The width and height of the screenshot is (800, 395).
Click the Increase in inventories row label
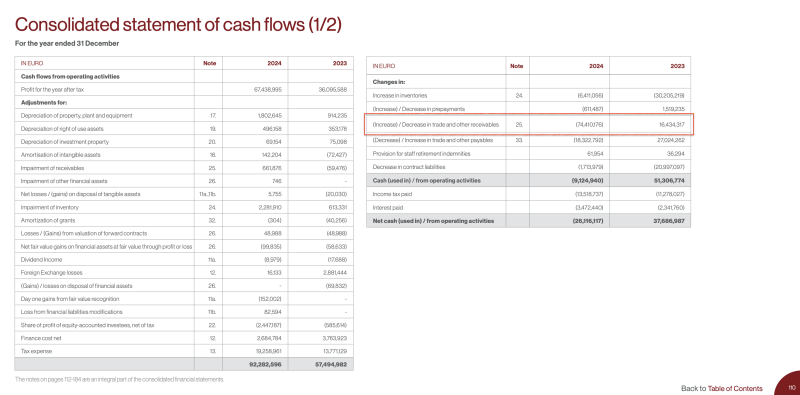[x=400, y=95]
